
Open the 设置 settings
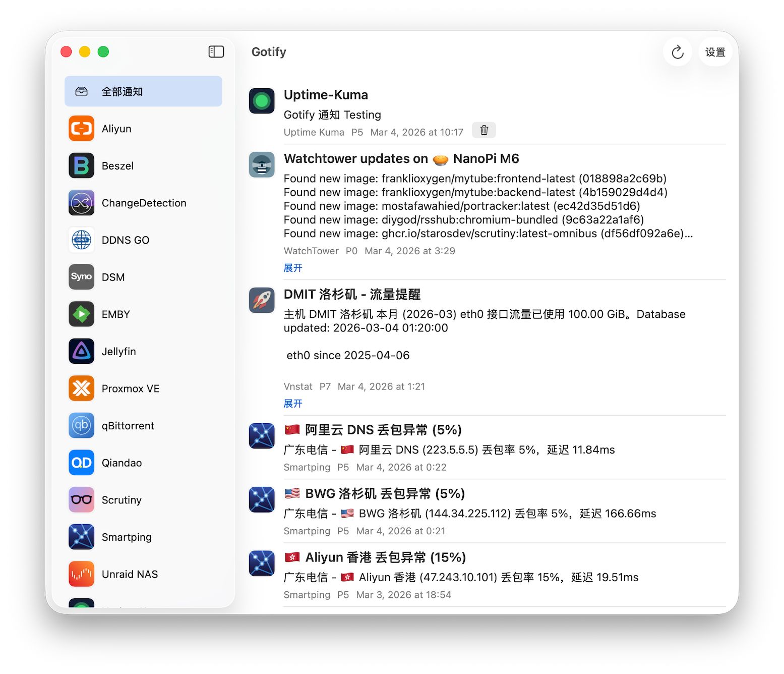[x=714, y=51]
